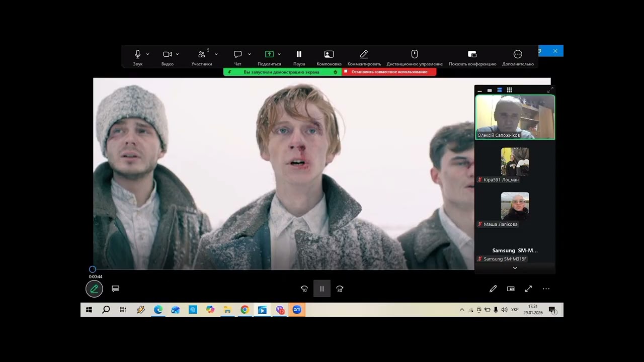Open audio options arrow next to Звук
This screenshot has width=644, height=362.
click(x=147, y=54)
